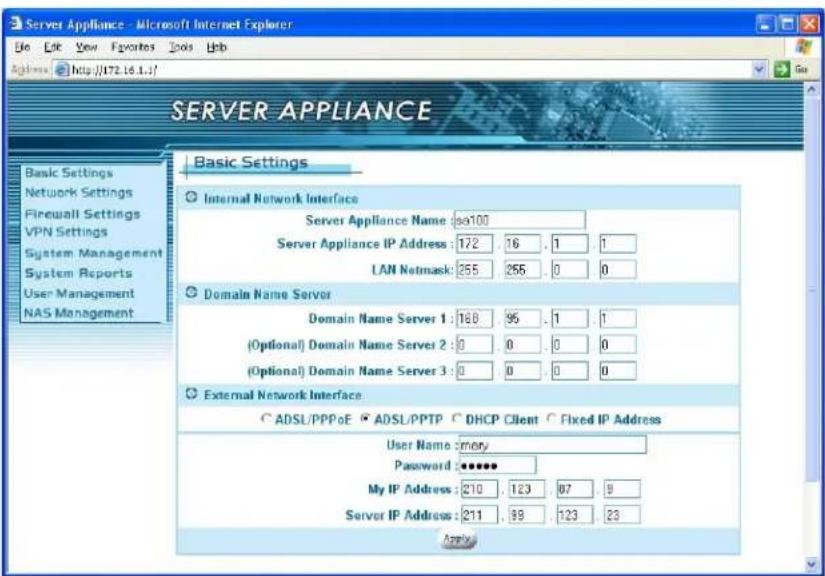Click the Go label beside the arrow
This screenshot has width=825, height=576.
(x=801, y=69)
